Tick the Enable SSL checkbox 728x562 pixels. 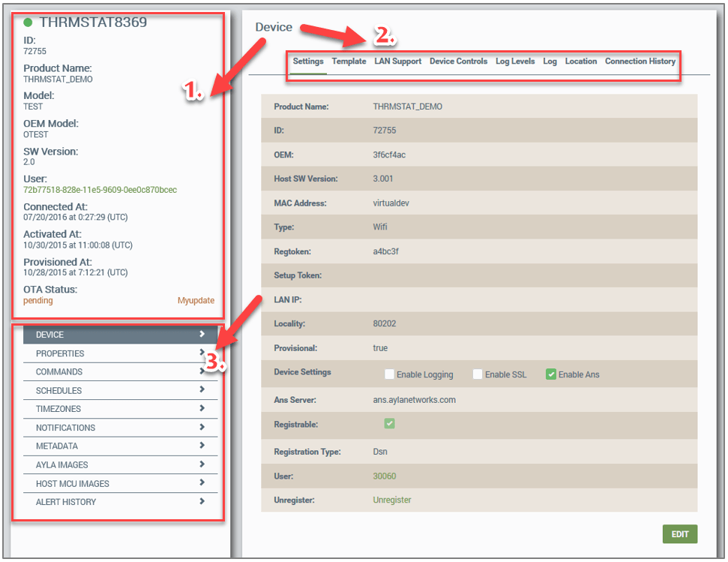pos(478,374)
